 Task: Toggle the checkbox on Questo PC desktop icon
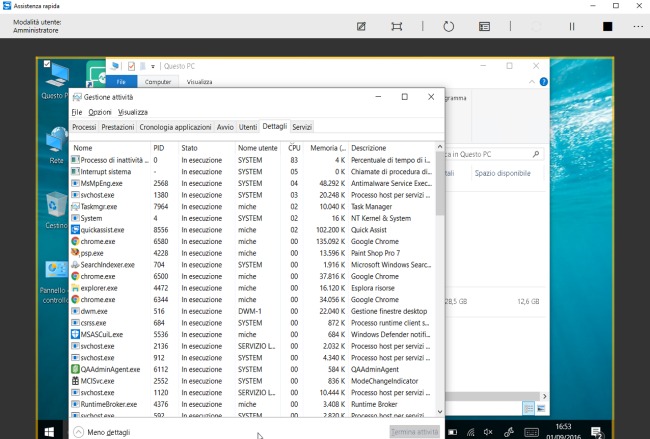(47, 63)
